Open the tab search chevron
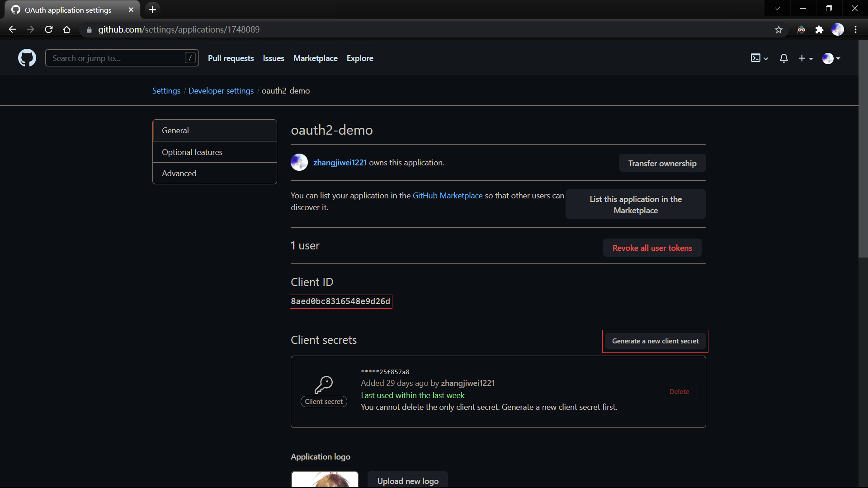 [x=778, y=8]
